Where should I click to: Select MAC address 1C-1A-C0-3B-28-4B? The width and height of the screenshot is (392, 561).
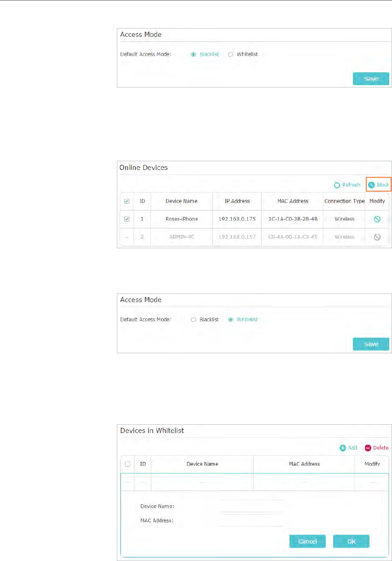tap(292, 219)
